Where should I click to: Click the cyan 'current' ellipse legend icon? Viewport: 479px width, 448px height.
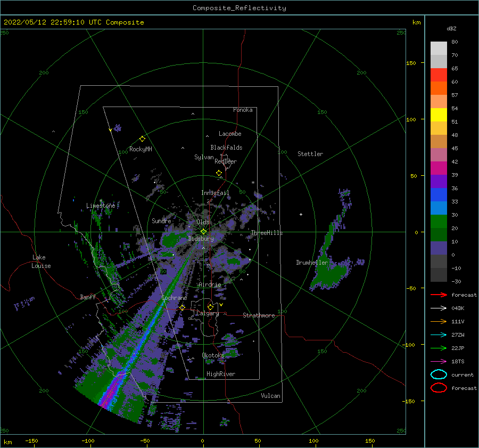point(439,374)
